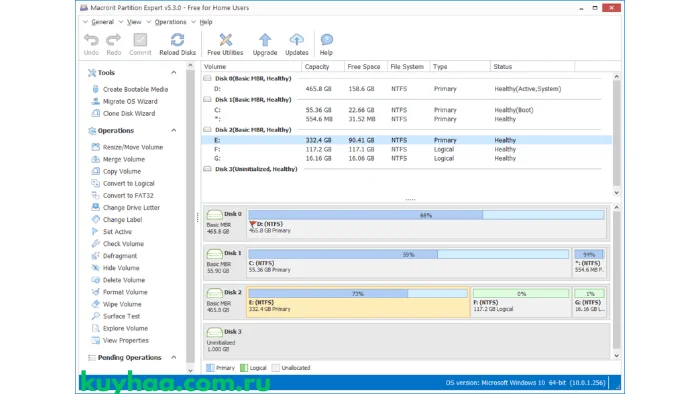Select C: partition usage bar on Disk 1
This screenshot has height=394, width=700.
click(408, 254)
